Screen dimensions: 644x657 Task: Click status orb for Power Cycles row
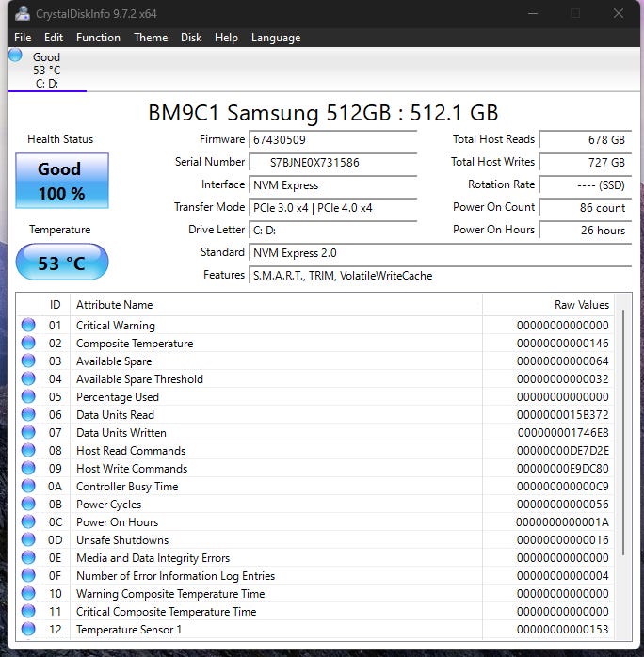(x=28, y=504)
